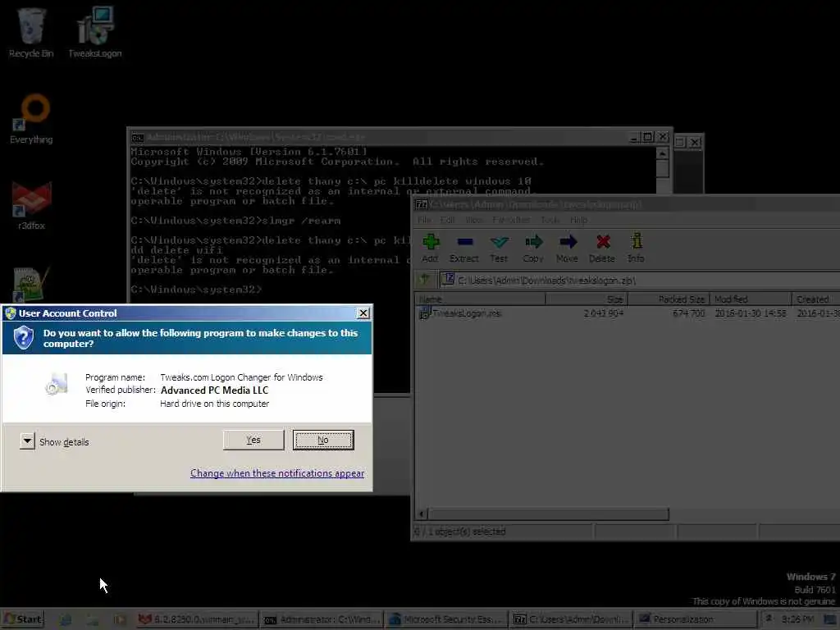Viewport: 840px width, 630px height.
Task: Close the User Account Control dialog
Action: tap(363, 313)
